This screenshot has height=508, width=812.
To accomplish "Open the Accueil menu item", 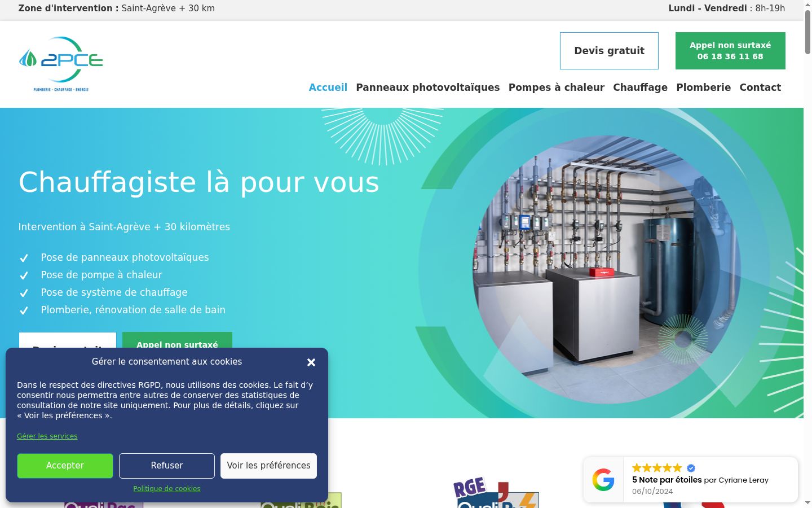I will [x=328, y=87].
